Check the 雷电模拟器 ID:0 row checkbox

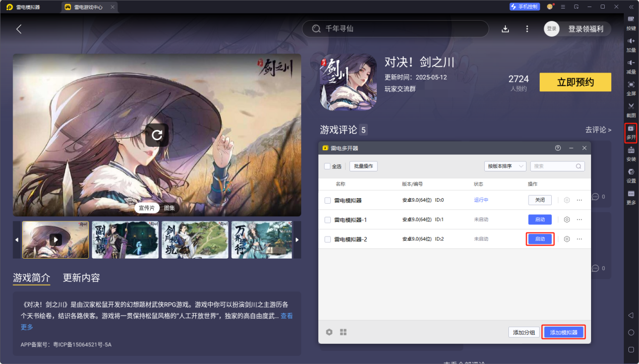click(328, 200)
